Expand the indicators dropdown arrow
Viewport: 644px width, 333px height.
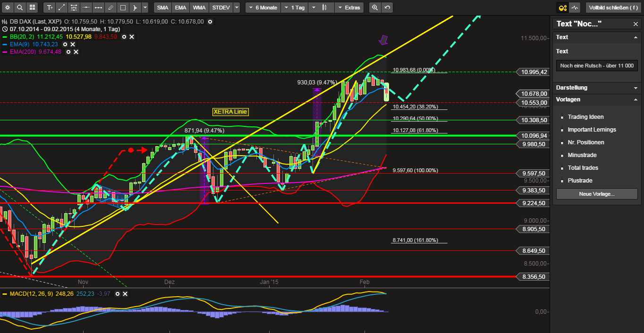(x=237, y=8)
